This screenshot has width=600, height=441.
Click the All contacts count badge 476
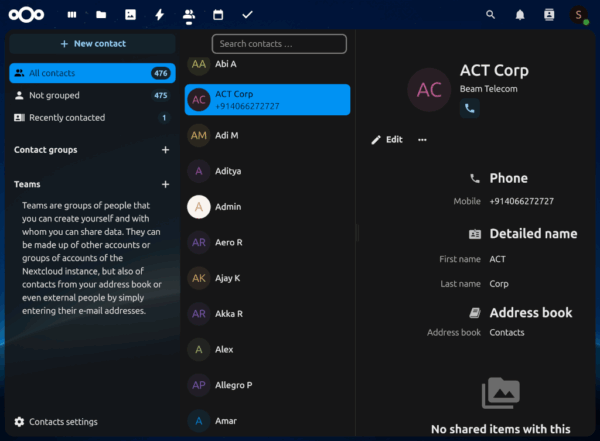[x=161, y=73]
